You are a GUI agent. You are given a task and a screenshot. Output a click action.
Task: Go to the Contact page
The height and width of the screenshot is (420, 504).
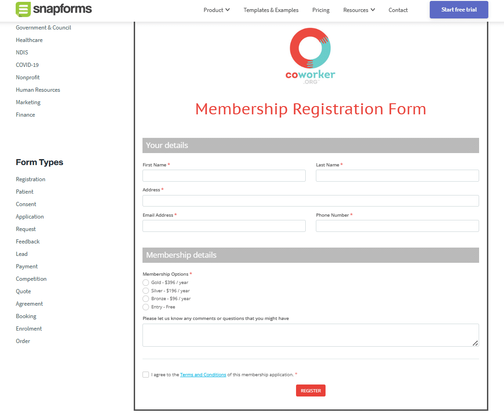pos(397,10)
